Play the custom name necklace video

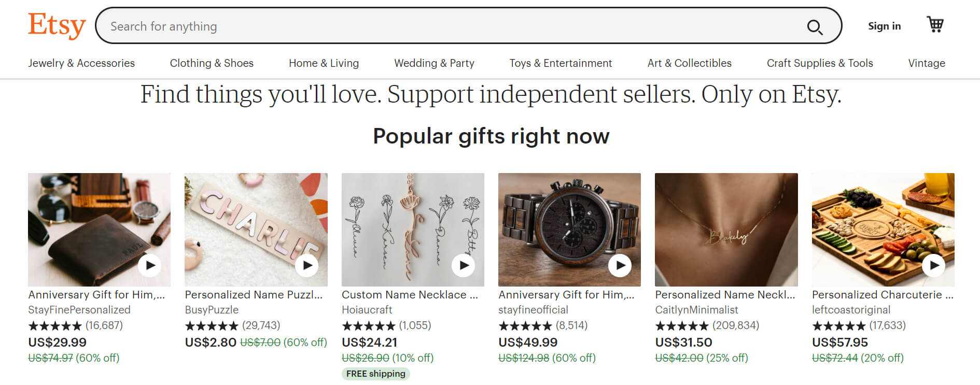[x=464, y=265]
